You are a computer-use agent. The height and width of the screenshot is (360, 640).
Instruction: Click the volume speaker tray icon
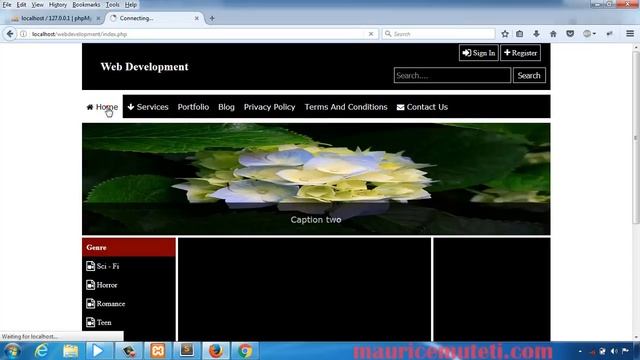coord(614,351)
